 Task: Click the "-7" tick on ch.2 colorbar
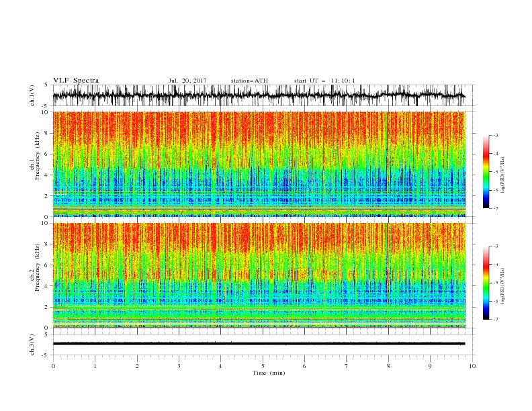tap(495, 320)
